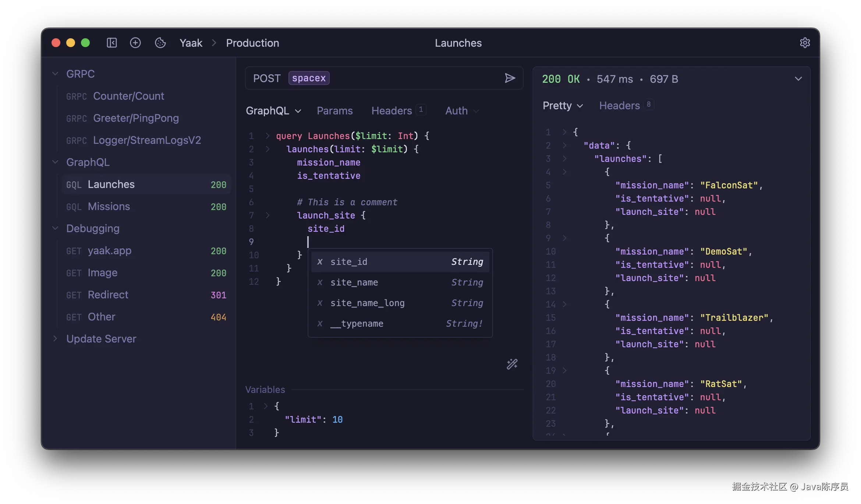Open the Missions GraphQL request
The width and height of the screenshot is (861, 504).
click(109, 207)
